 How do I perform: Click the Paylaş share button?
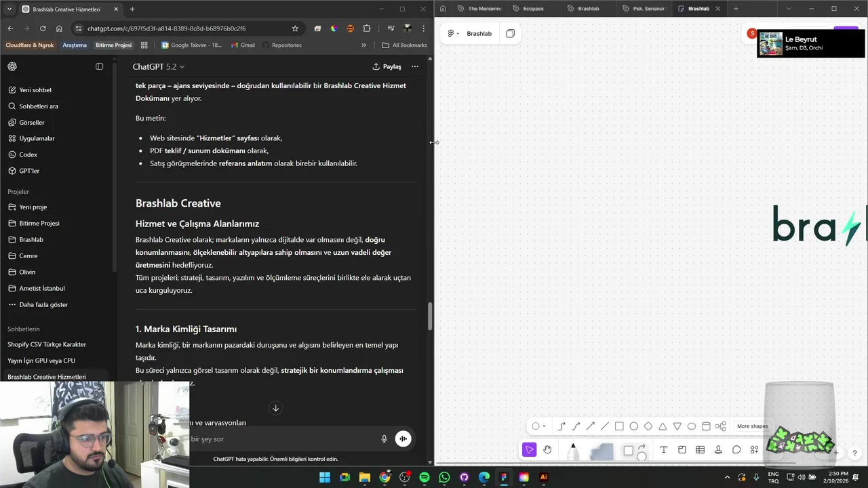click(387, 66)
